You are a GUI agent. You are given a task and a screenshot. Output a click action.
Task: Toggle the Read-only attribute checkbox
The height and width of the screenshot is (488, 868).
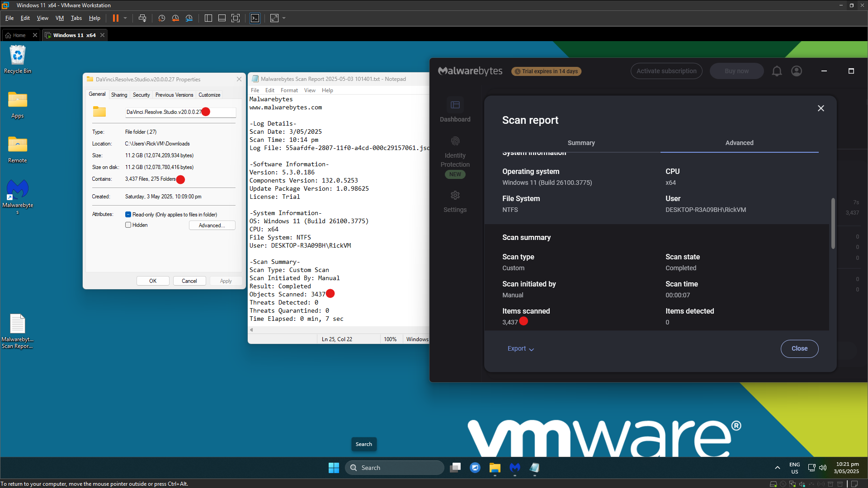pyautogui.click(x=128, y=215)
